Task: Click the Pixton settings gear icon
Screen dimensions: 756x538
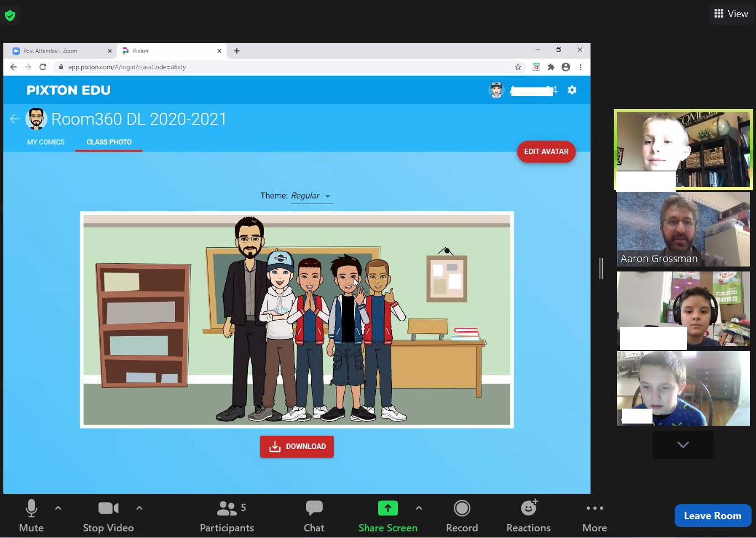Action: 572,90
